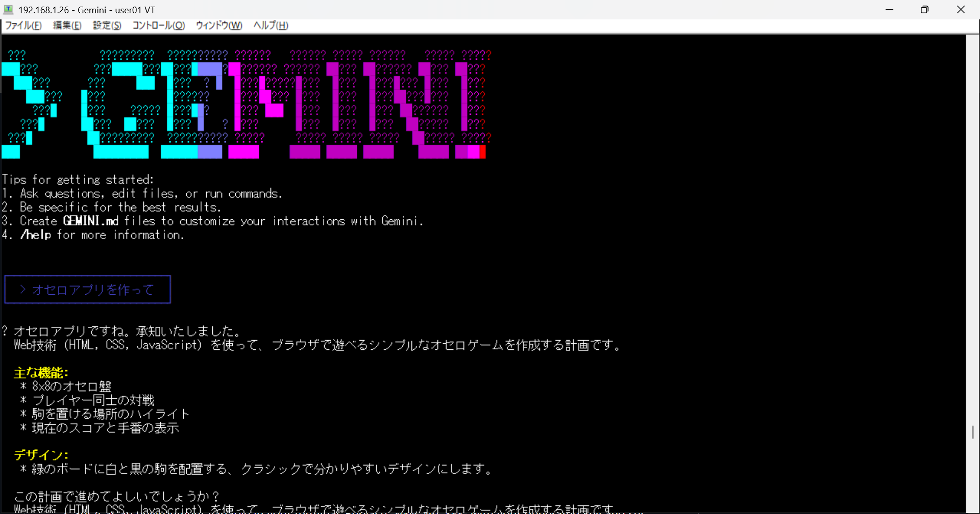The width and height of the screenshot is (980, 514).
Task: Open the 設定(S) menu
Action: 107,25
